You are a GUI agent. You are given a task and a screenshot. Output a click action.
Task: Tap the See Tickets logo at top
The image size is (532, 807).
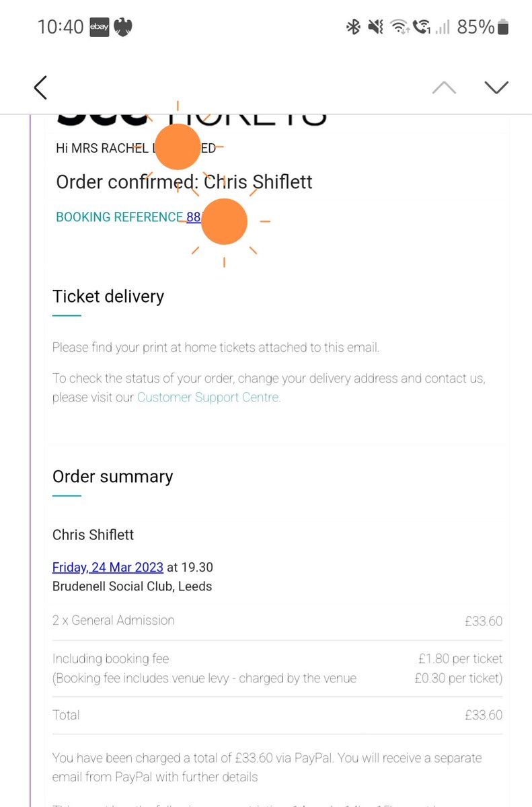192,118
